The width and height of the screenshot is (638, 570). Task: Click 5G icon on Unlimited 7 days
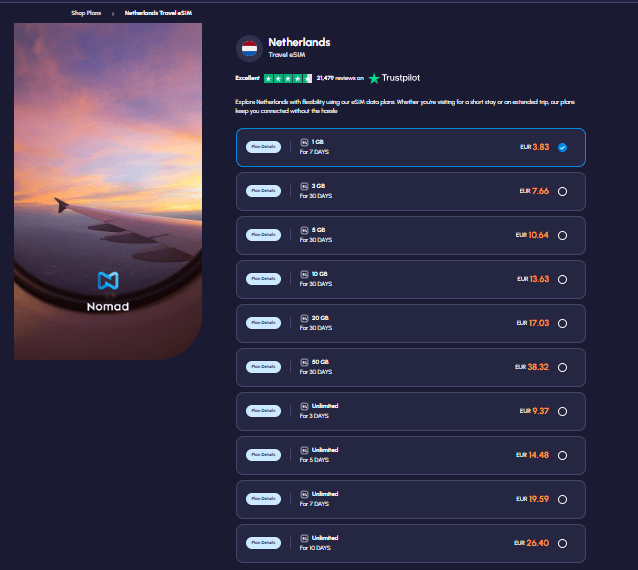click(x=304, y=494)
